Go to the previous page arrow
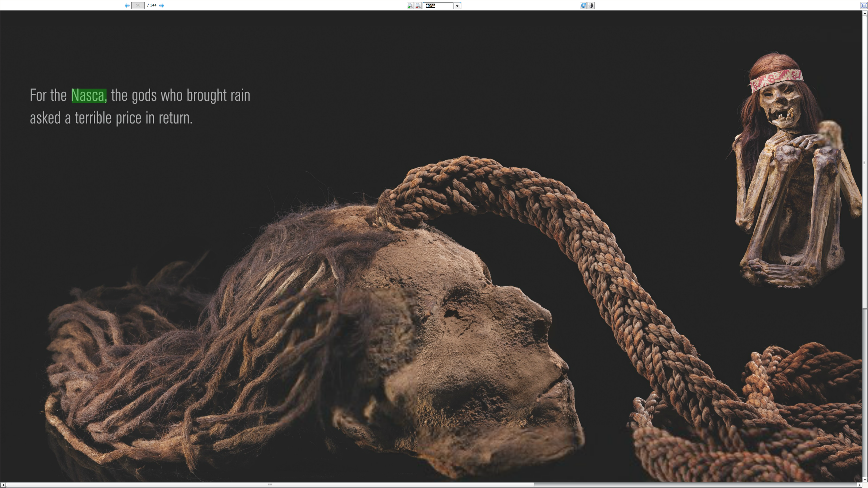The image size is (868, 488). coord(127,6)
